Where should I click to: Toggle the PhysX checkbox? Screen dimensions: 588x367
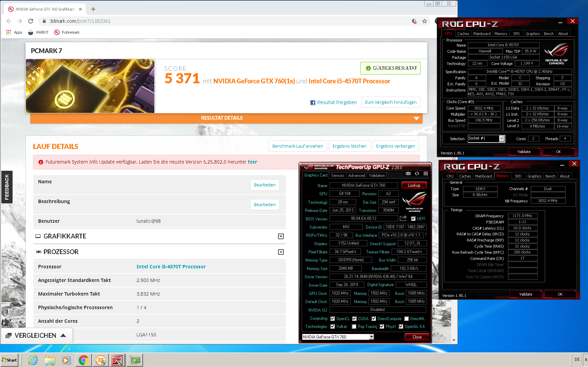(382, 327)
